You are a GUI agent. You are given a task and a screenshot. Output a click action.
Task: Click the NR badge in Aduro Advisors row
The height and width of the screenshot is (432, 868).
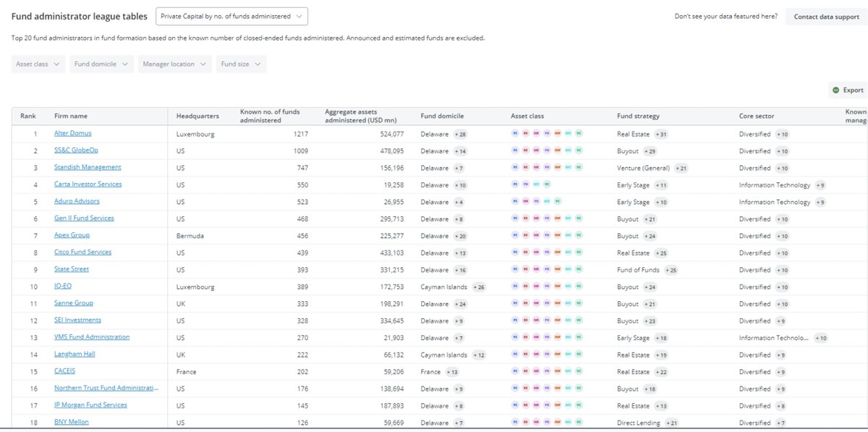click(526, 201)
